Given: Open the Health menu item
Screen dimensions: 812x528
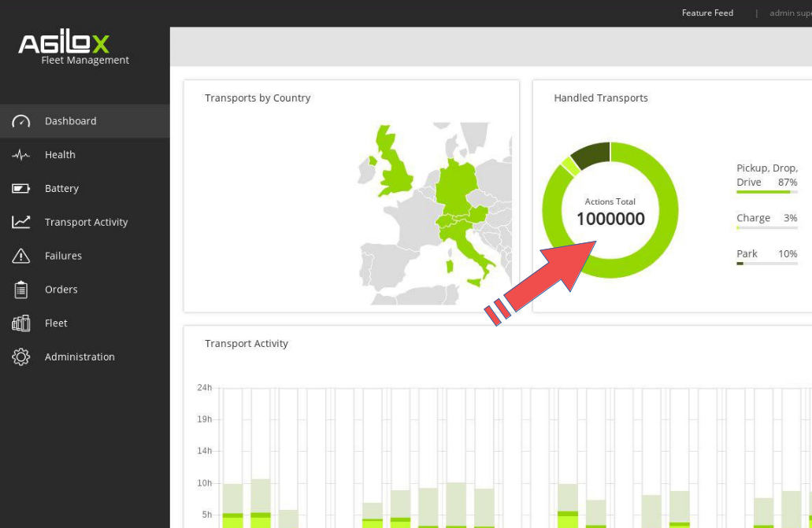Looking at the screenshot, I should coord(60,155).
